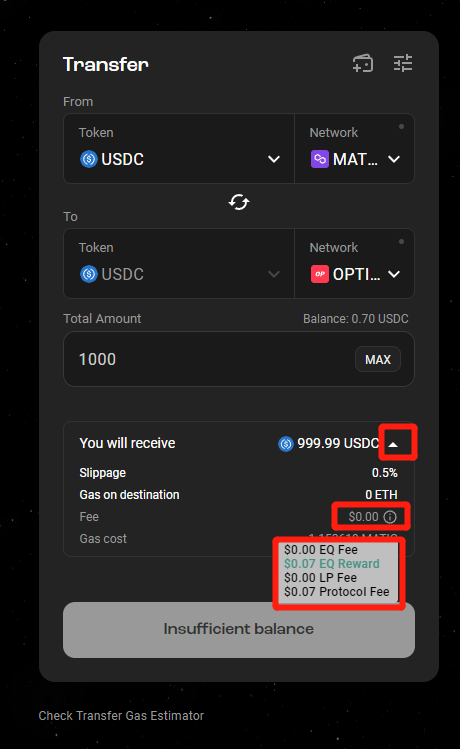Swap From and To networks
Viewport: 460px width, 749px height.
[239, 202]
